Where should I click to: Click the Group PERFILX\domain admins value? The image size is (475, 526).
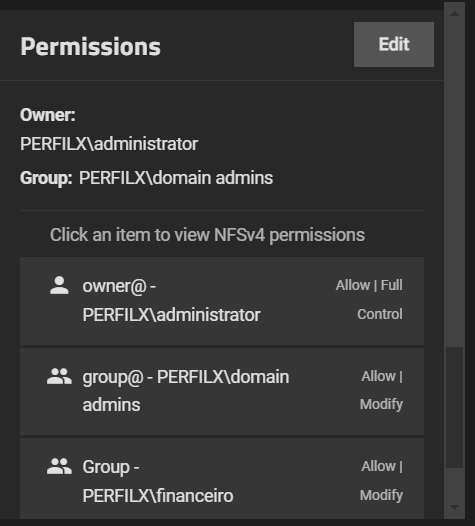176,178
